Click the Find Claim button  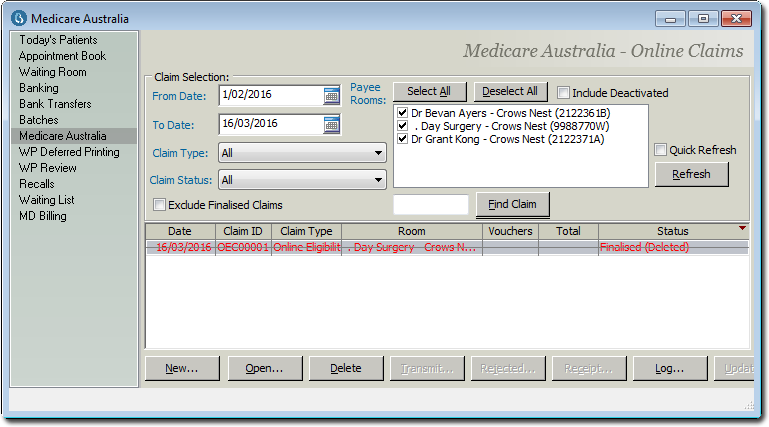[512, 205]
